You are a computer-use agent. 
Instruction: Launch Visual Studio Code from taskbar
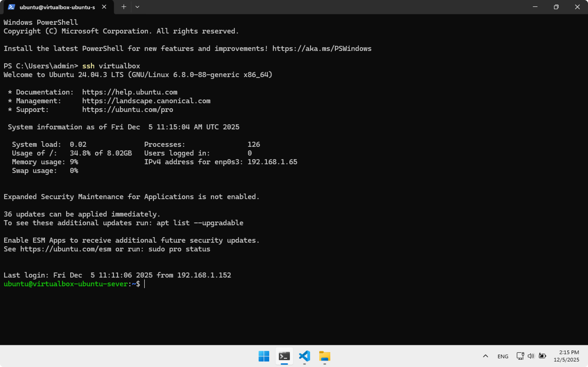(304, 356)
